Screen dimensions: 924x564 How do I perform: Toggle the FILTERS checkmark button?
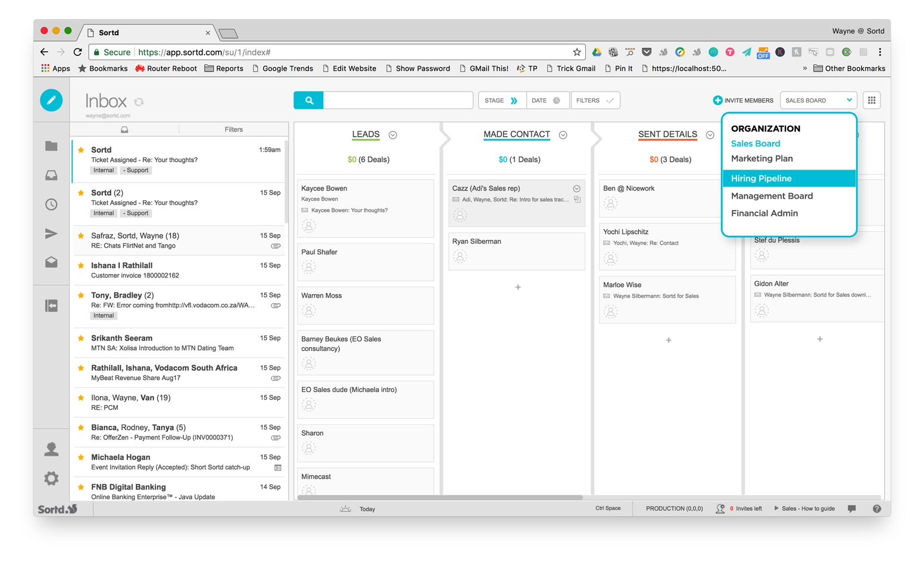(x=595, y=101)
